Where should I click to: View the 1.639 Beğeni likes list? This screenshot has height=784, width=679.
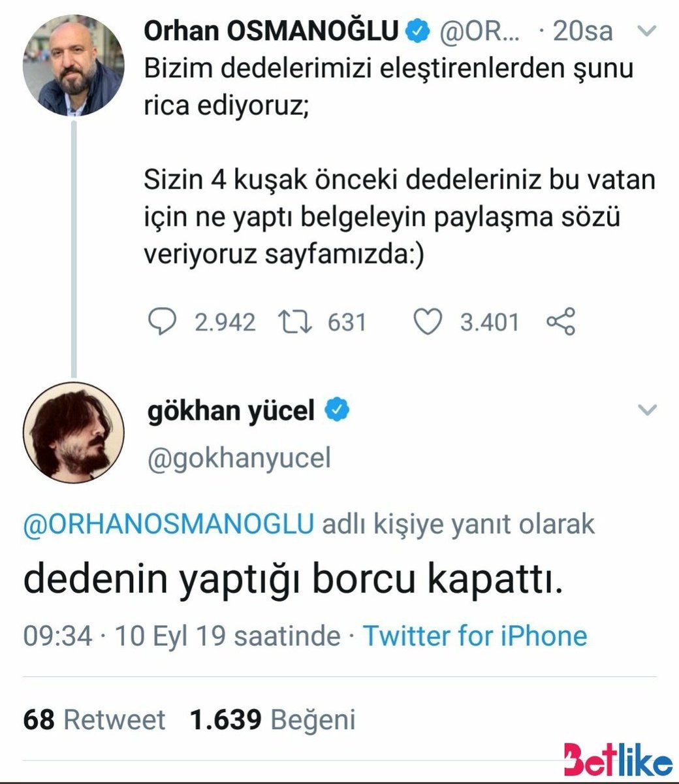click(273, 719)
